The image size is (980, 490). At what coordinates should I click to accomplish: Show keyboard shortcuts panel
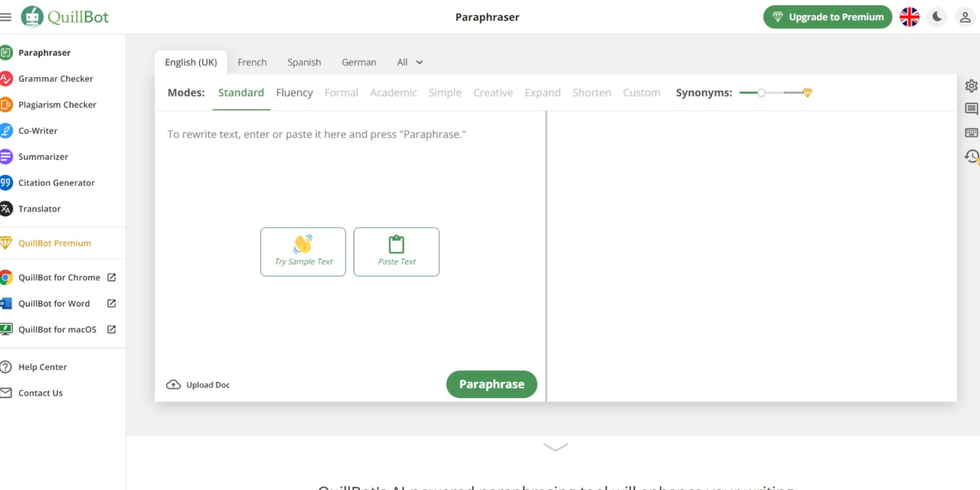971,132
